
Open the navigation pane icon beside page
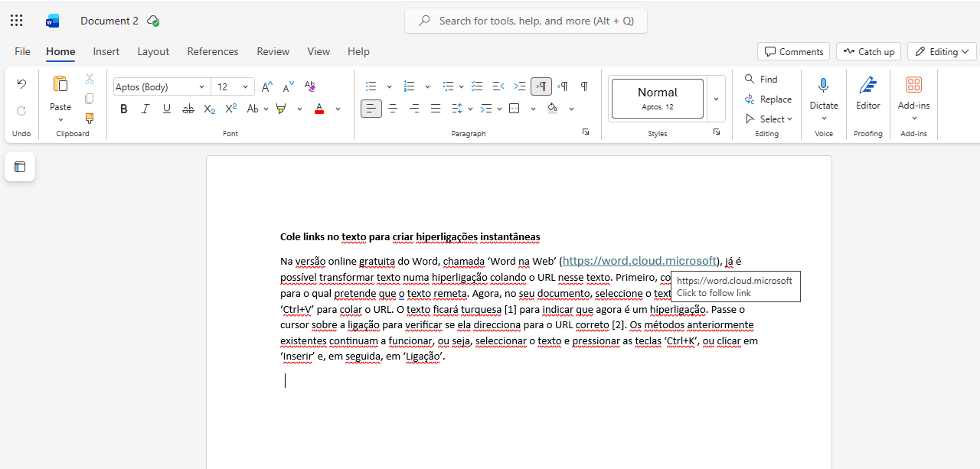click(x=20, y=167)
